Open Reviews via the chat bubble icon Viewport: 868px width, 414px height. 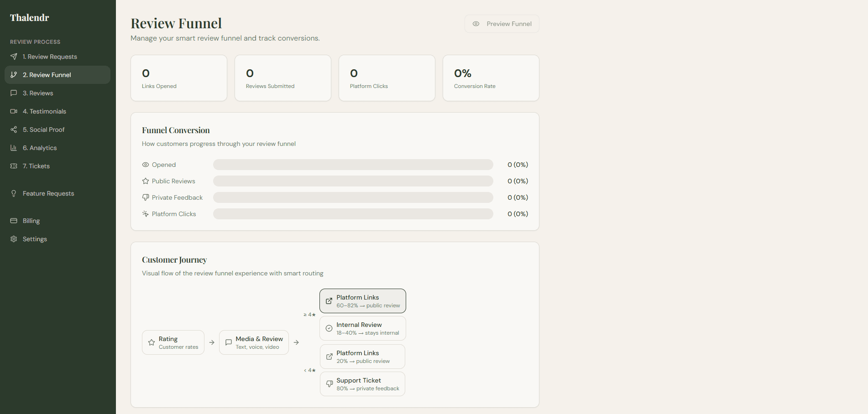14,93
